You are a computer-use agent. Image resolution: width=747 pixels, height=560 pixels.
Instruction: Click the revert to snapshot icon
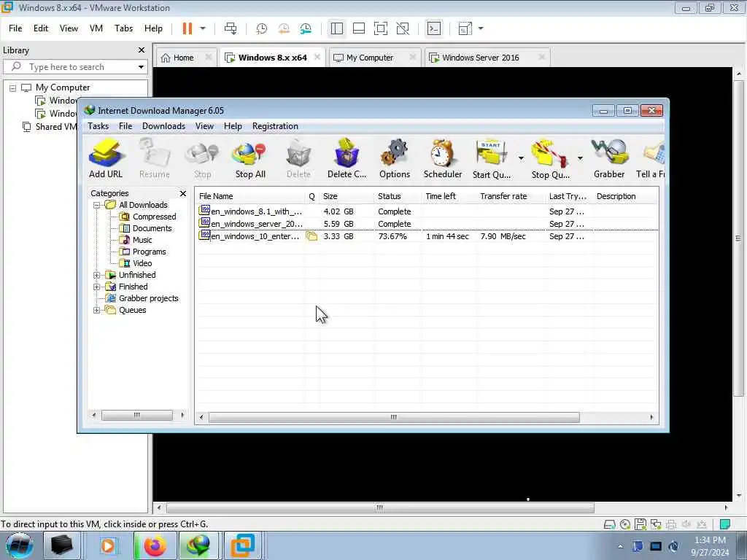(284, 28)
